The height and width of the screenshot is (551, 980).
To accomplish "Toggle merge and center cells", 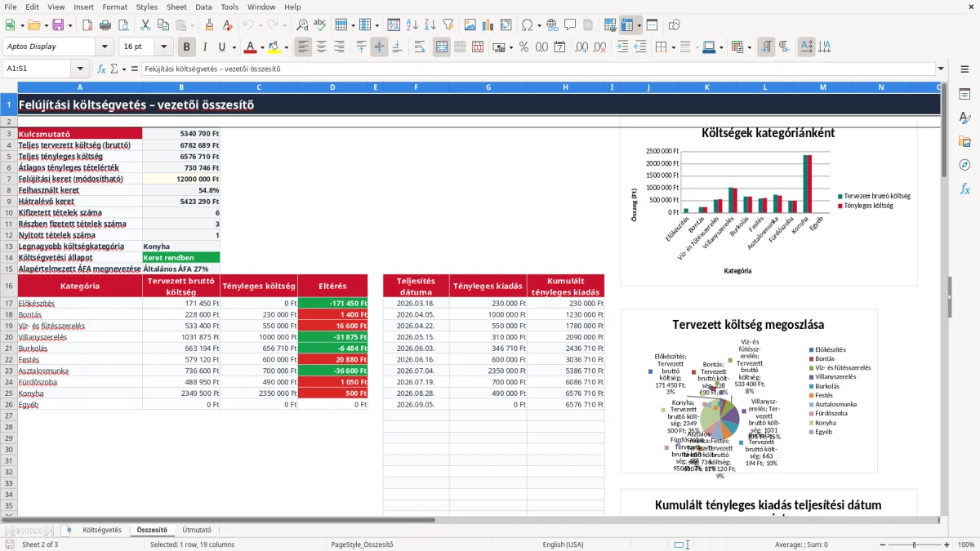I will [442, 47].
